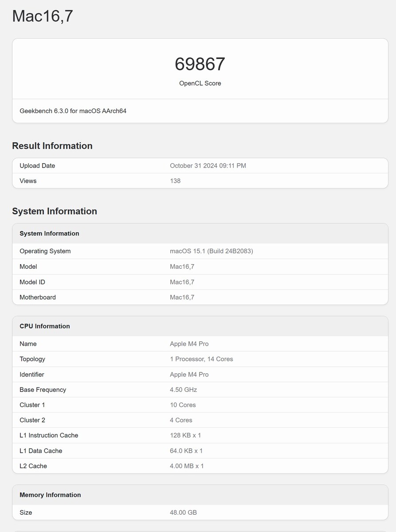Click the Cluster 1 core count
The image size is (396, 532).
click(183, 405)
